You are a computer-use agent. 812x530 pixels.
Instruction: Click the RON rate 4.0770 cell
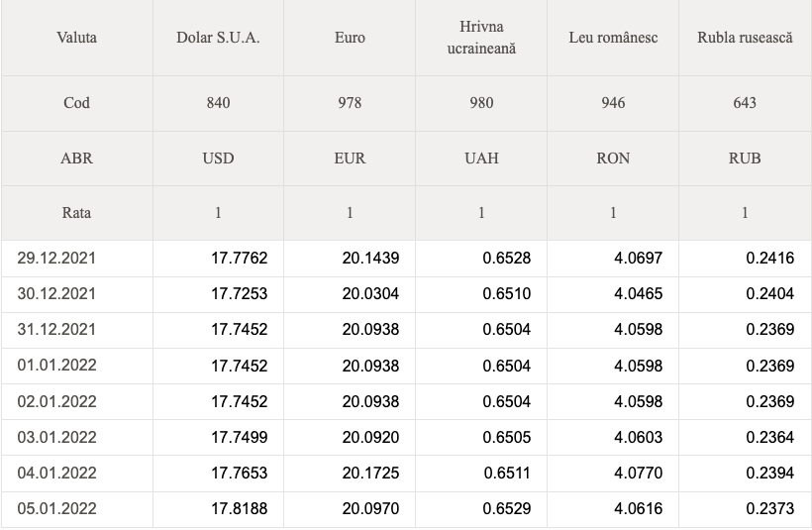click(613, 473)
